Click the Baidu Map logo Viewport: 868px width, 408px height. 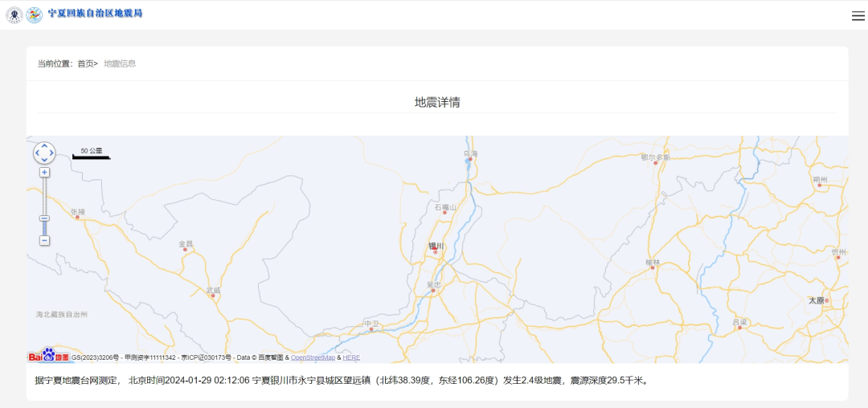pos(48,355)
